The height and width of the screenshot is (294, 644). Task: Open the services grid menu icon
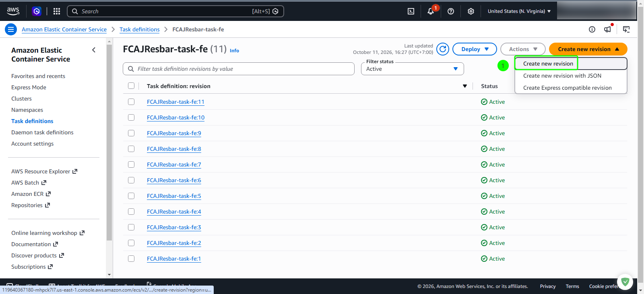point(57,11)
